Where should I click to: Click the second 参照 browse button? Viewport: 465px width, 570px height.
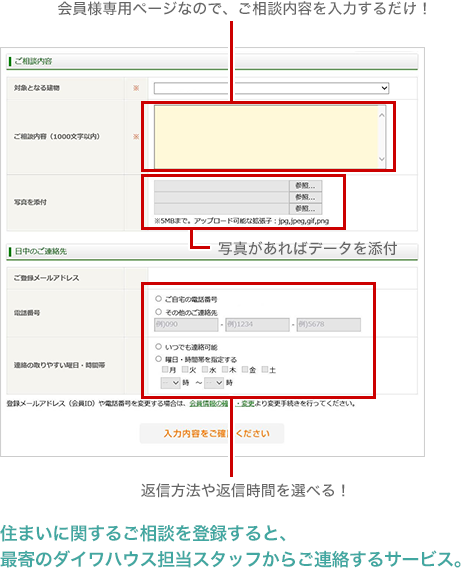pyautogui.click(x=305, y=197)
